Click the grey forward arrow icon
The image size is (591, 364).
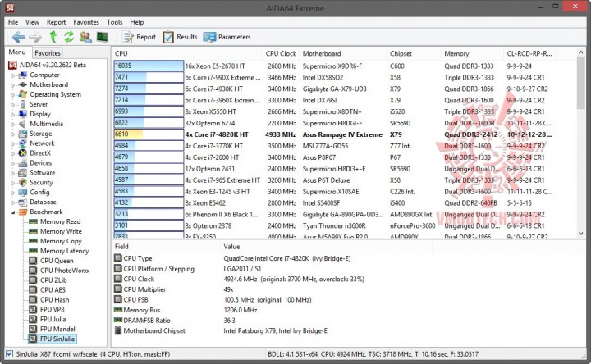(35, 37)
